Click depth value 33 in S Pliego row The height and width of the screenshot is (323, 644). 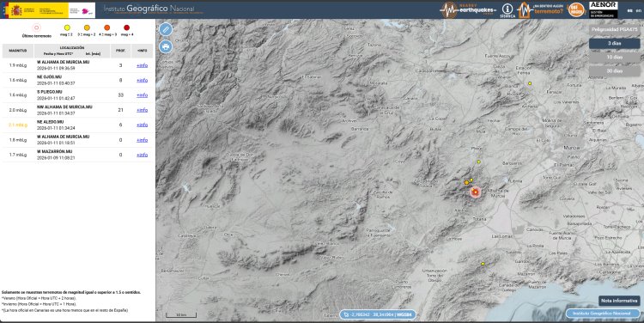(120, 95)
